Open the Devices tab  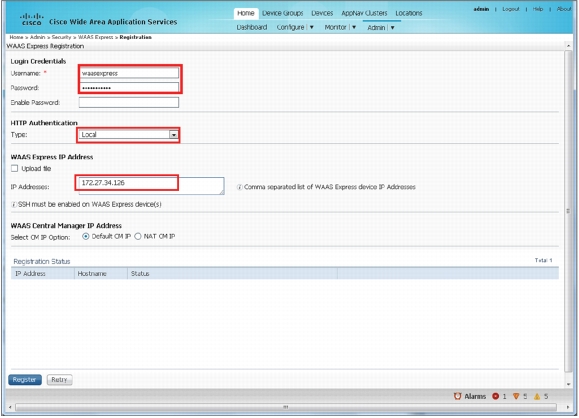pyautogui.click(x=322, y=13)
